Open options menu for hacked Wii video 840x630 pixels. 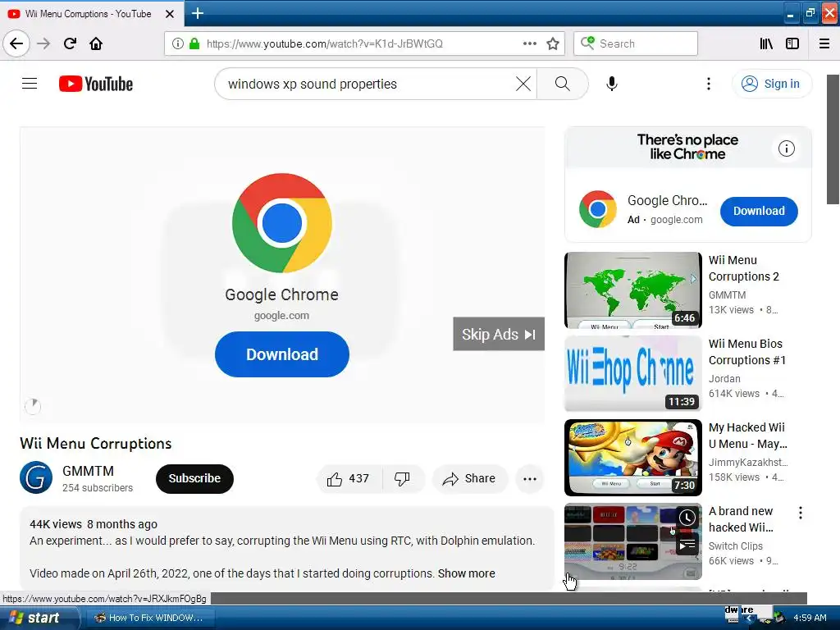pyautogui.click(x=801, y=513)
